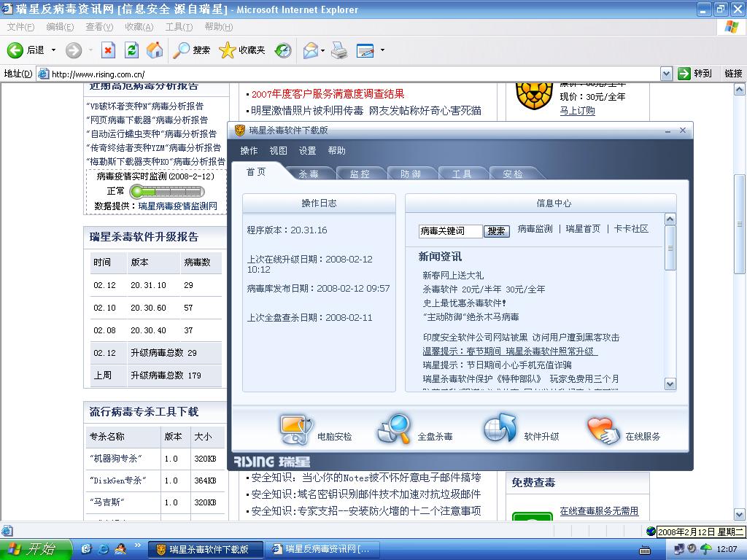Open the address bar URL dropdown
Viewport: 747px width, 560px height.
click(x=667, y=74)
